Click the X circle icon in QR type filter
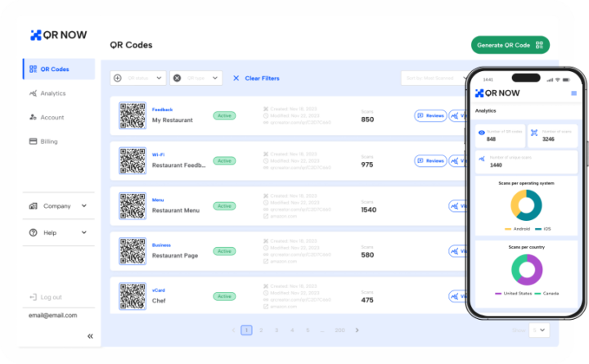The width and height of the screenshot is (589, 364). (x=177, y=79)
